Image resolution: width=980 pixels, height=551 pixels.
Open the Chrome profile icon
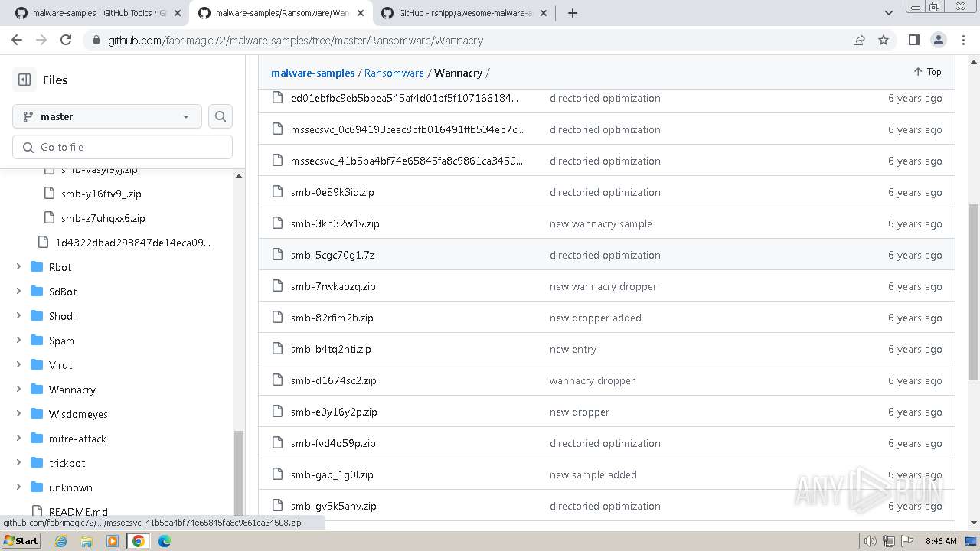[939, 40]
